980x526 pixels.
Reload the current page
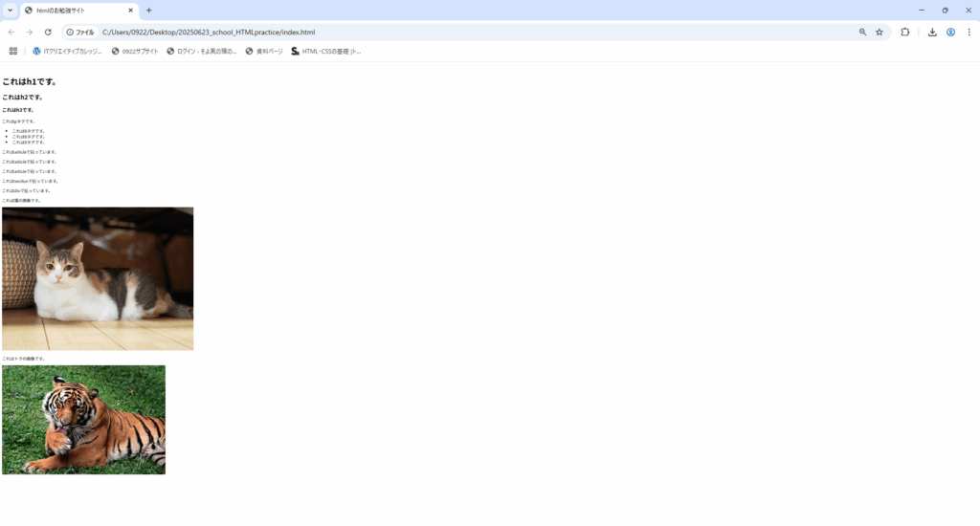48,32
